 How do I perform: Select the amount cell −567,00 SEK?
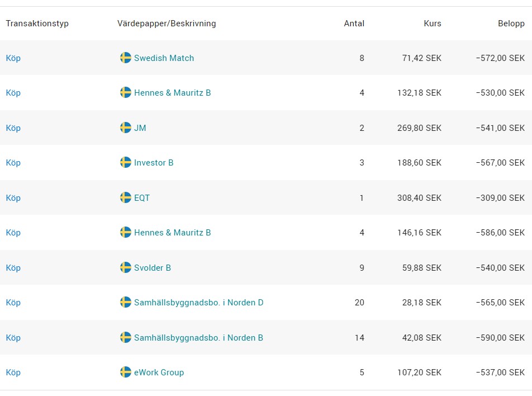click(x=500, y=163)
